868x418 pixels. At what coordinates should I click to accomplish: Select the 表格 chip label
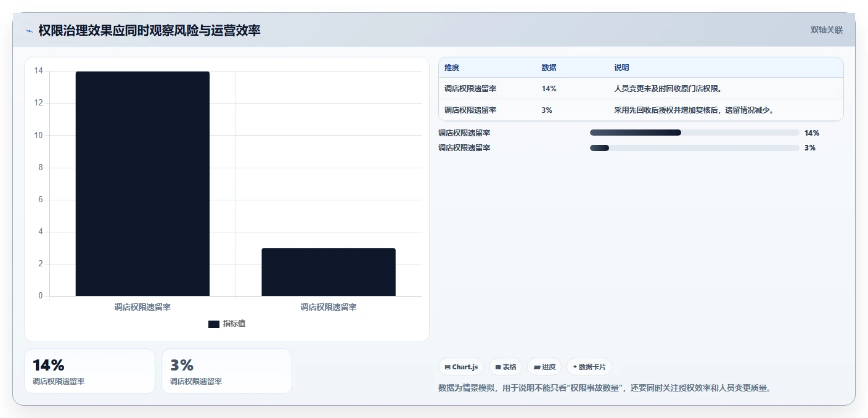click(x=509, y=367)
